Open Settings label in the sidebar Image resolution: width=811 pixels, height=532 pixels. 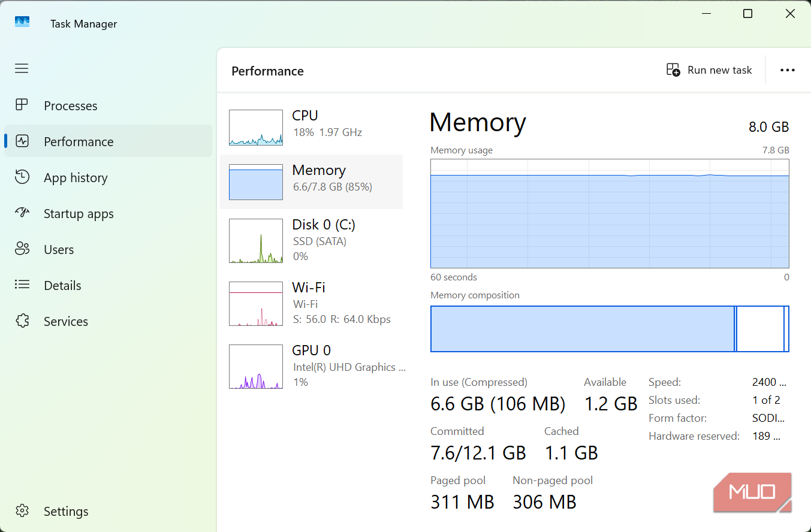point(66,512)
